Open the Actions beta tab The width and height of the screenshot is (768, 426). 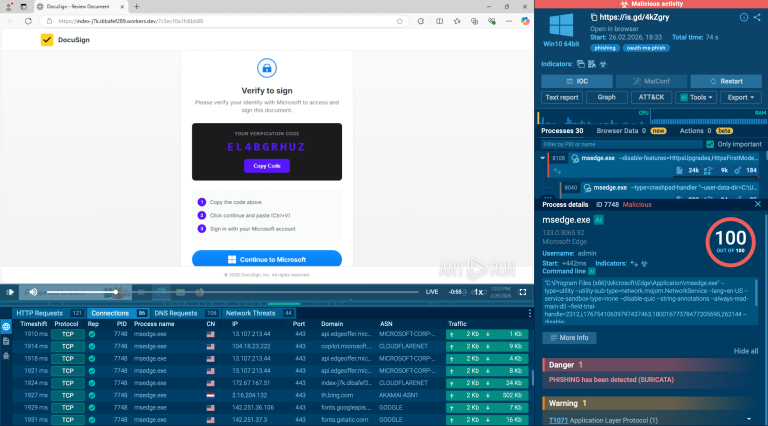pyautogui.click(x=706, y=131)
